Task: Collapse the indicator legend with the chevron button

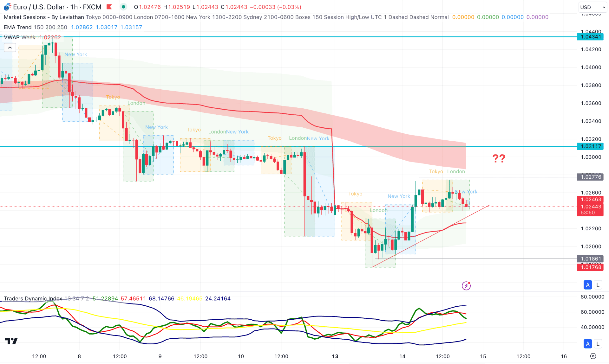Action: click(x=10, y=48)
